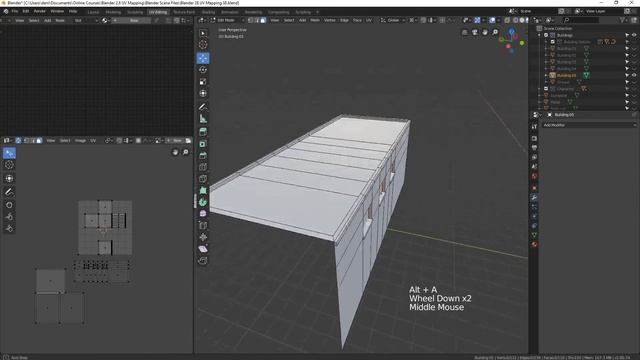
Task: Open the overlays options dropdown arrow
Action: 499,20
